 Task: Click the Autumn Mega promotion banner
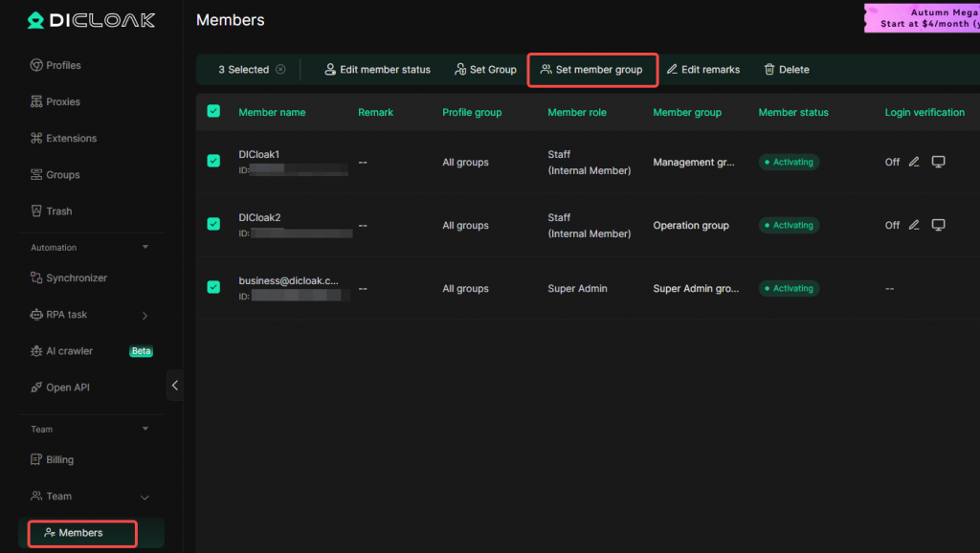point(923,18)
